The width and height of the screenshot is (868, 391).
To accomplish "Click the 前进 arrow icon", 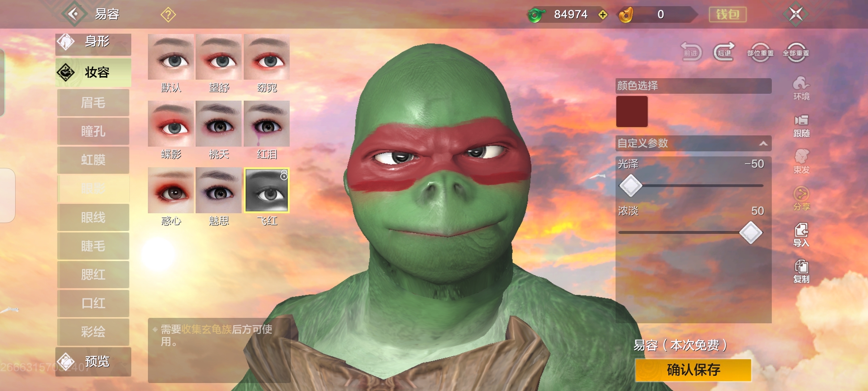I will pyautogui.click(x=691, y=52).
